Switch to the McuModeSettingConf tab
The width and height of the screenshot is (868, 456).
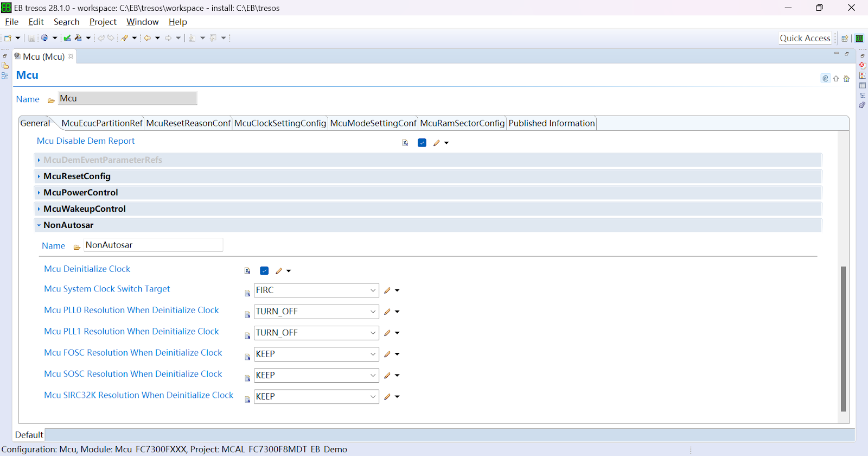pos(373,123)
